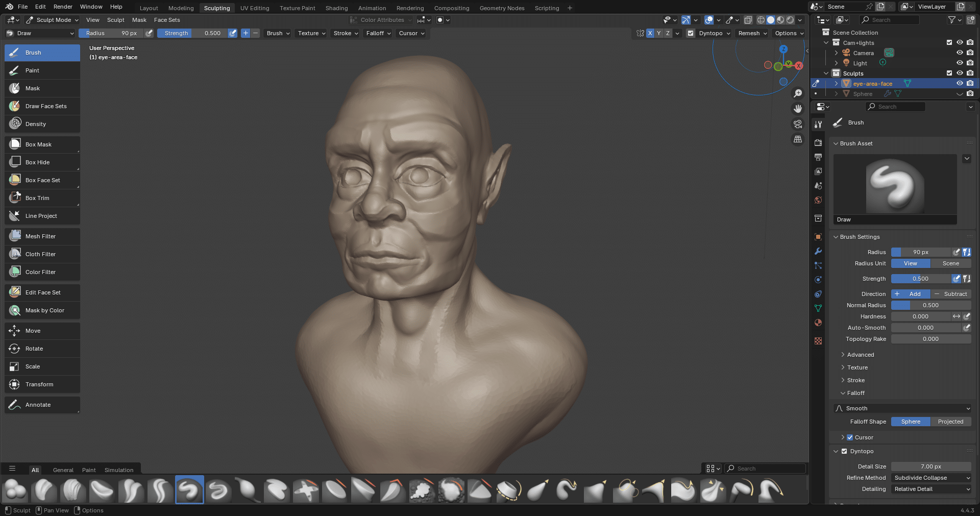980x516 pixels.
Task: Set brush direction to Subtract
Action: click(x=951, y=294)
